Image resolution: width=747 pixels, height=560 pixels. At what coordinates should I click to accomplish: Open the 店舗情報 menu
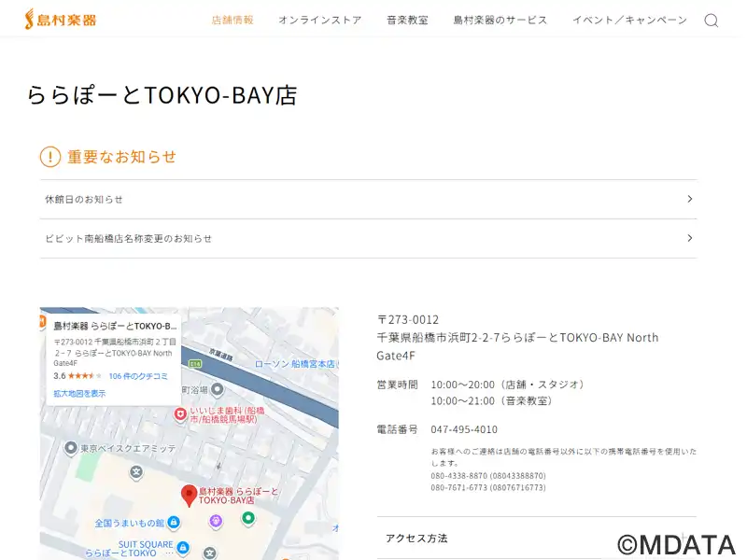(233, 21)
